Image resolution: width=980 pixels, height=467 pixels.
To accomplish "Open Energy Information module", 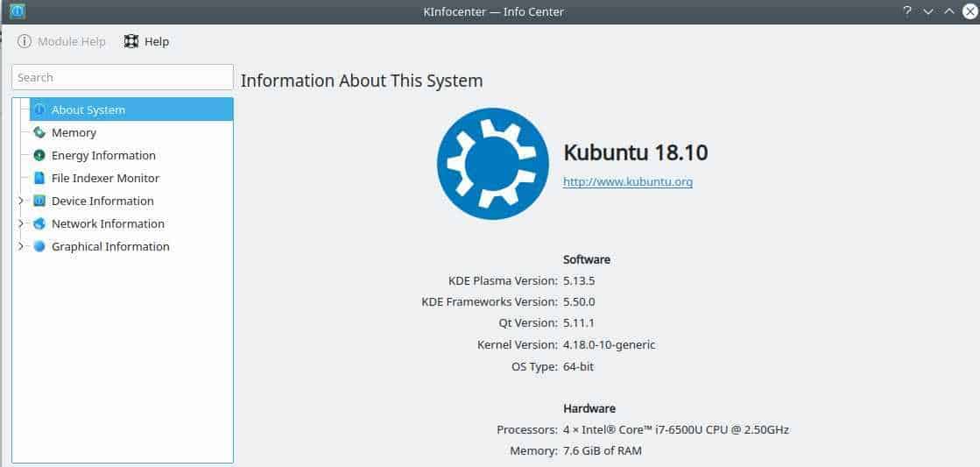I will coord(103,156).
